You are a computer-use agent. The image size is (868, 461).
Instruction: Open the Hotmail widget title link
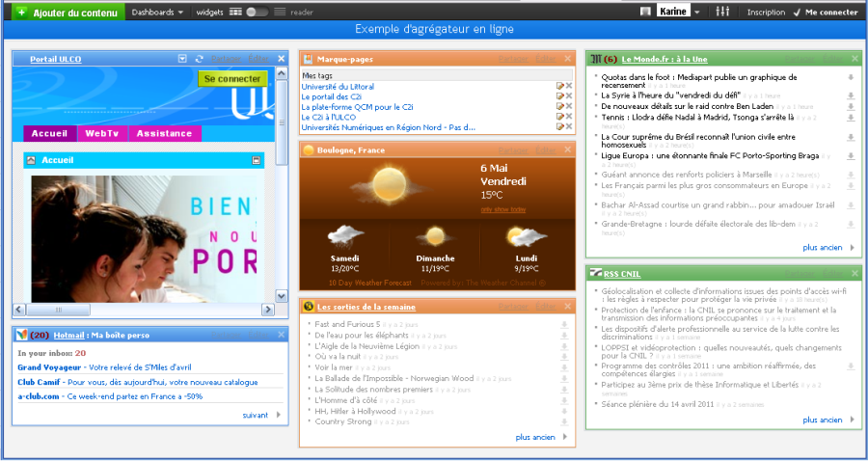68,336
